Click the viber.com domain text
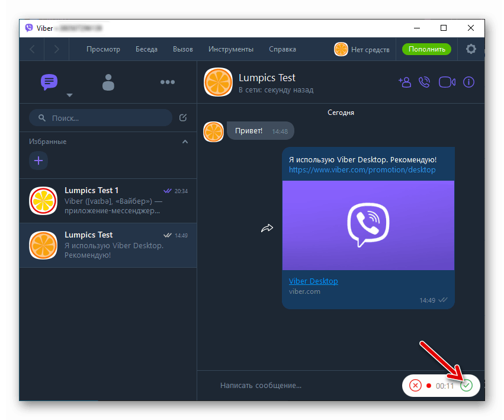The width and height of the screenshot is (504, 420). (304, 291)
